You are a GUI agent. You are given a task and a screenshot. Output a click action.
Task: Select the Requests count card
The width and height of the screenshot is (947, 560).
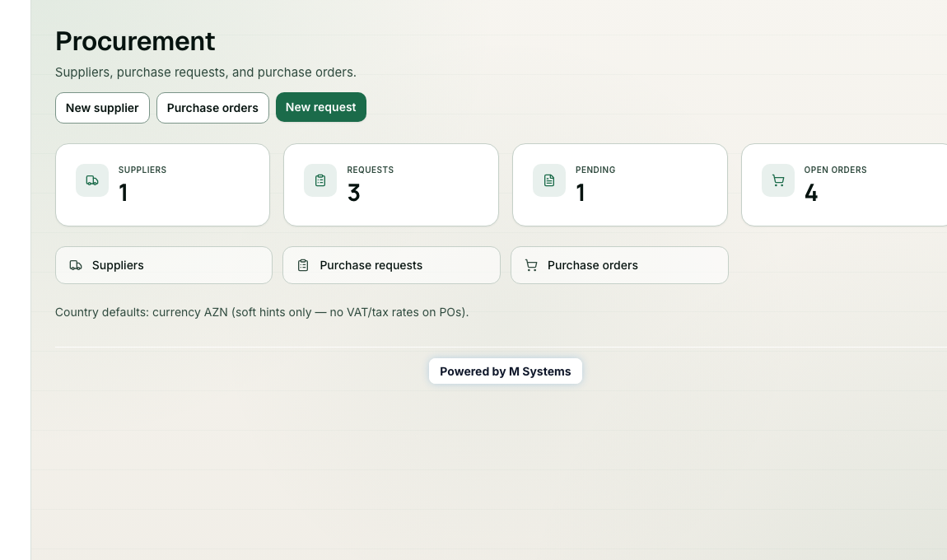click(x=391, y=184)
